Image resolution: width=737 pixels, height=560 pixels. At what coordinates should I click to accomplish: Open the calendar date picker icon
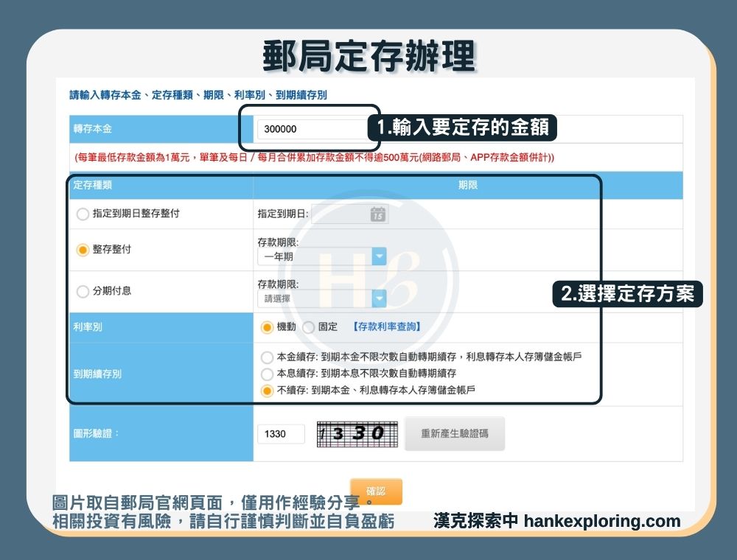tap(378, 214)
